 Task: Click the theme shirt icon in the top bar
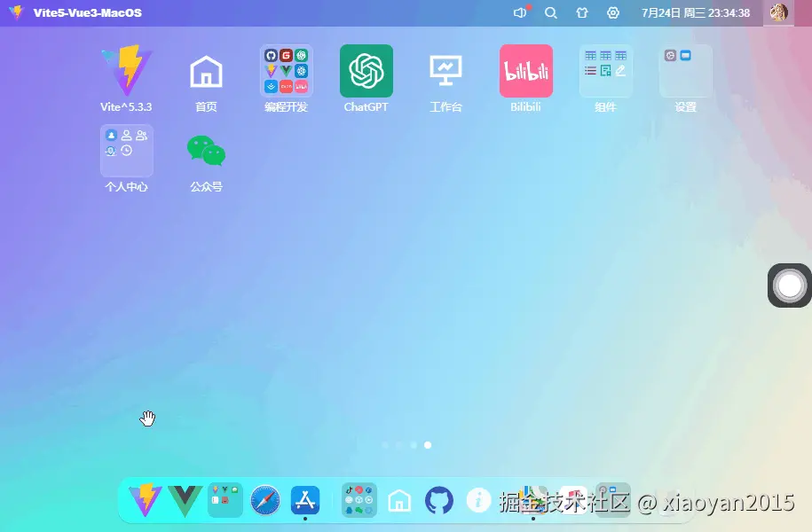point(582,13)
